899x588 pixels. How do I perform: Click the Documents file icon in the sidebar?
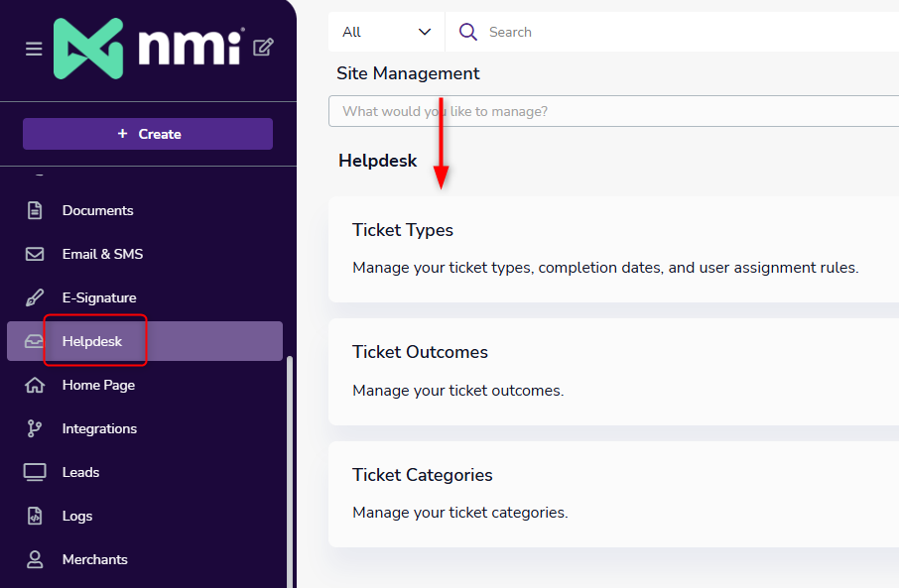pos(35,210)
